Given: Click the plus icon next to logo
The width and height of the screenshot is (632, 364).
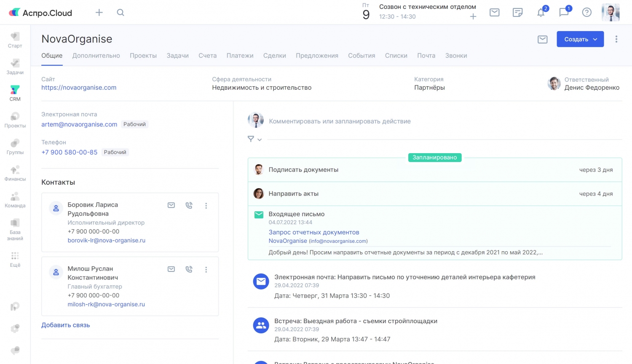Looking at the screenshot, I should (x=99, y=13).
